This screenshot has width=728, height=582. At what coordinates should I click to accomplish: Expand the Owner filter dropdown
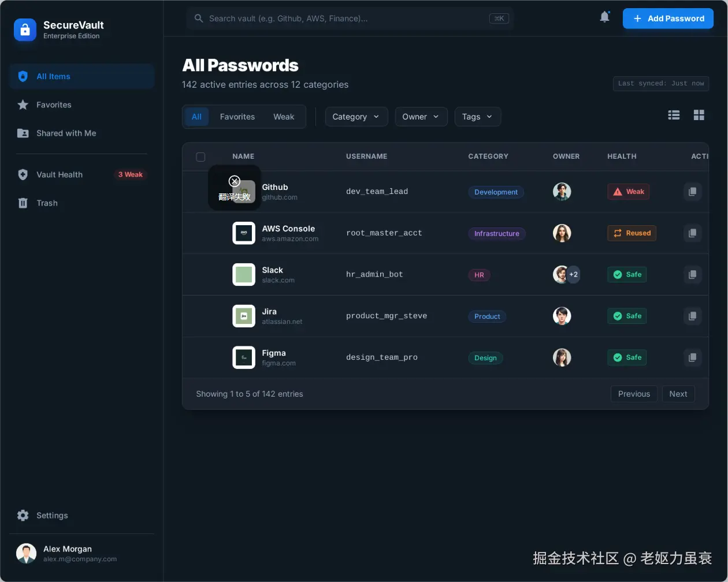tap(421, 117)
